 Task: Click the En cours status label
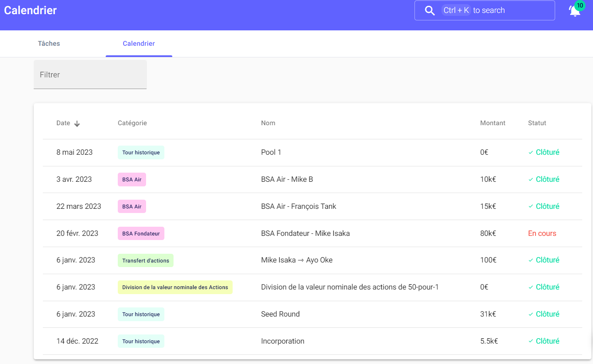[x=542, y=233]
